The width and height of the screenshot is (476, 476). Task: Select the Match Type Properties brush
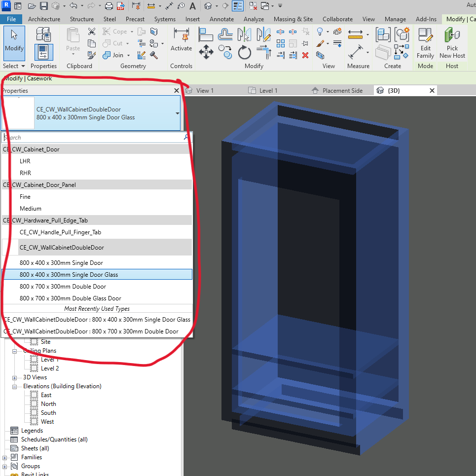pyautogui.click(x=320, y=43)
